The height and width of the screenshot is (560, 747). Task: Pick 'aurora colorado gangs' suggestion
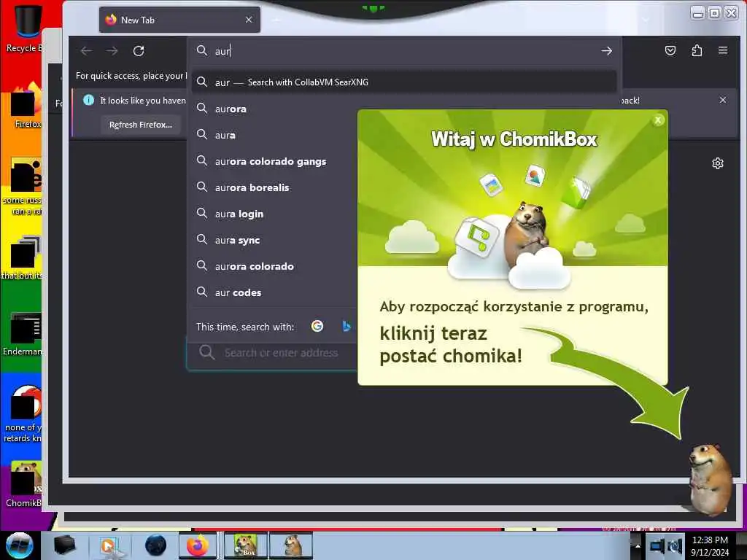[x=271, y=161]
